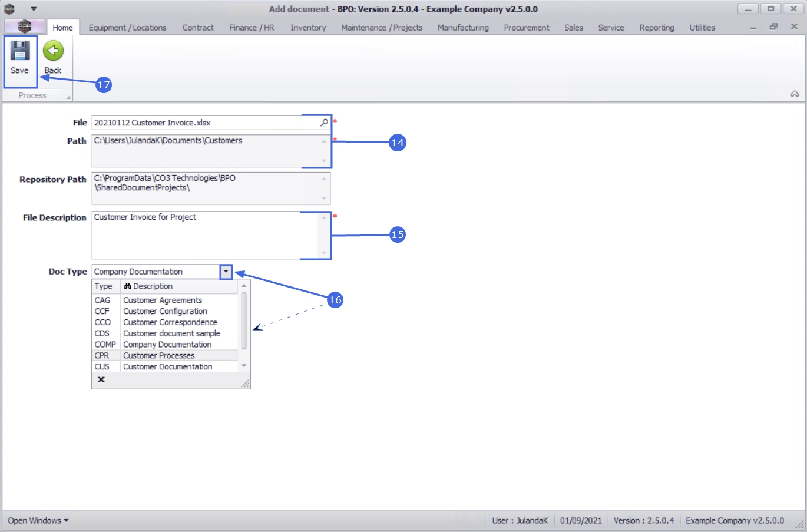Screen dimensions: 807x532
Task: Select the COMP Company Documentation row
Action: (x=165, y=345)
